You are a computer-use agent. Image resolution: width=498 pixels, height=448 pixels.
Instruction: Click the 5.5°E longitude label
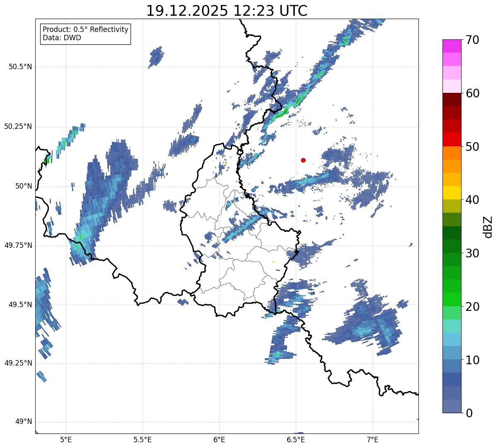143,439
